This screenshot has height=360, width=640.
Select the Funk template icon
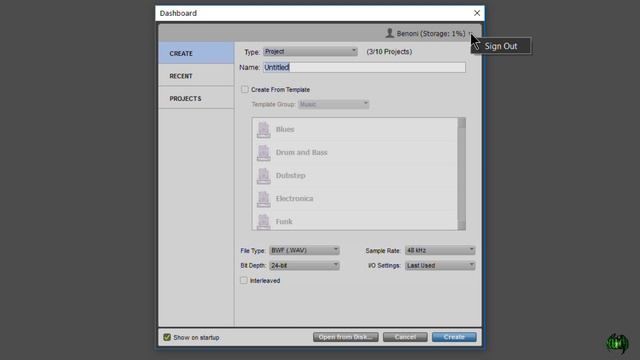click(264, 221)
